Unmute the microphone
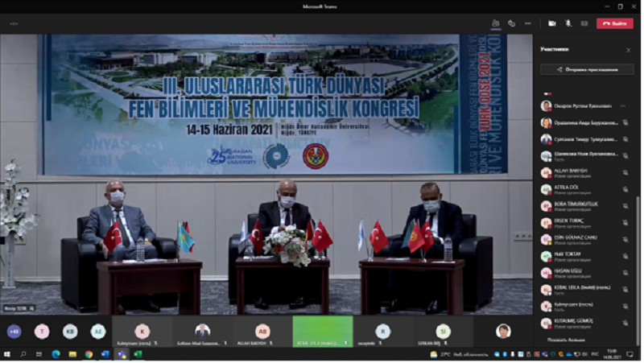This screenshot has height=363, width=644. coord(568,23)
